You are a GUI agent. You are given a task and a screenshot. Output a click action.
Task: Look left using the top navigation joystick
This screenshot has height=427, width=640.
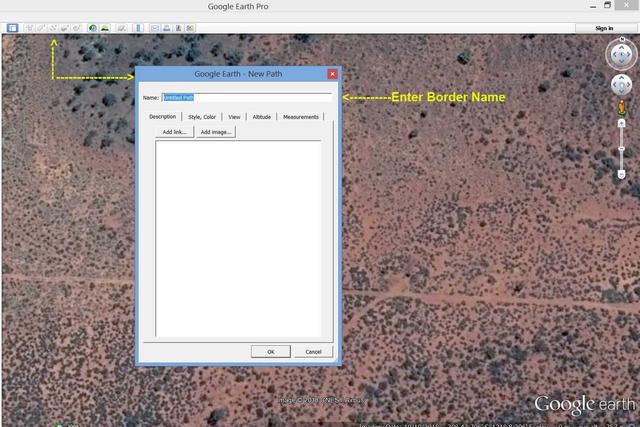(x=614, y=55)
